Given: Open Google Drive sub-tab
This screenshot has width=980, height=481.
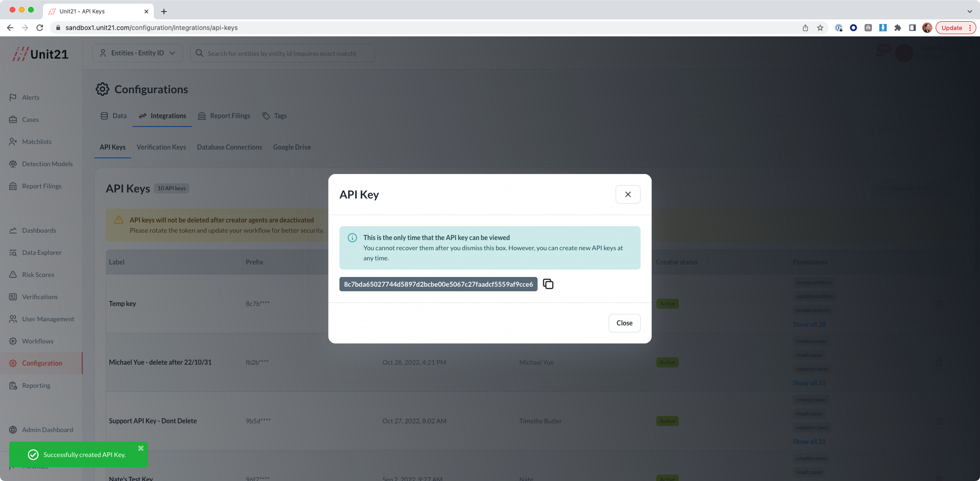Looking at the screenshot, I should point(292,147).
